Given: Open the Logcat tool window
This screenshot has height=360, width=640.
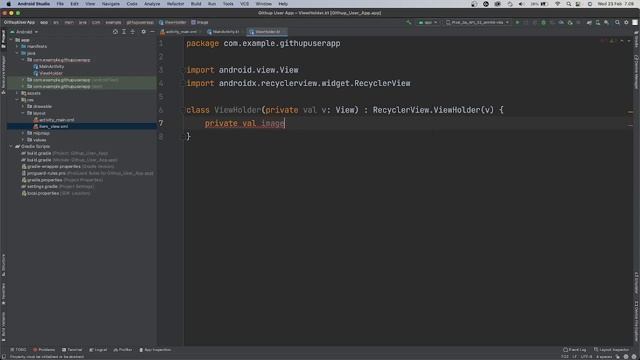Looking at the screenshot, I should (98, 350).
